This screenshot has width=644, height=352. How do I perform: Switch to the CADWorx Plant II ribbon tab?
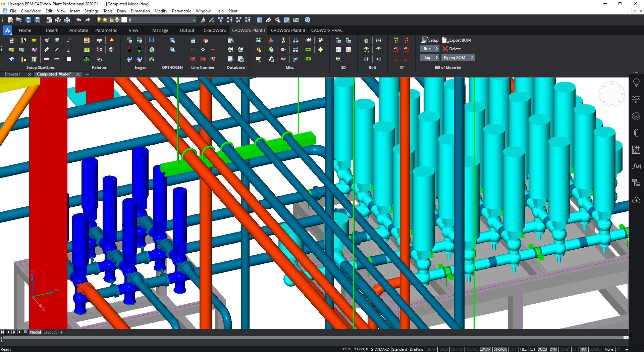pyautogui.click(x=288, y=30)
